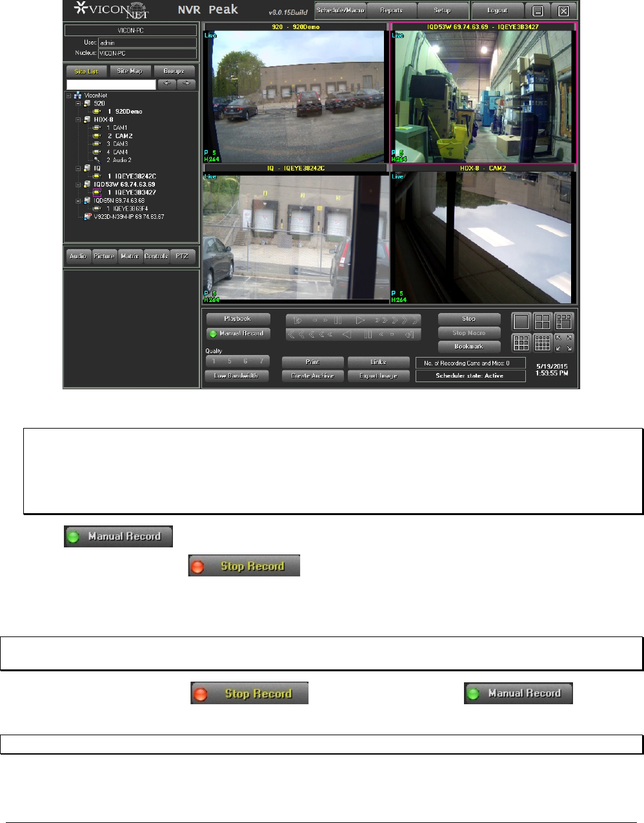This screenshot has width=644, height=823.
Task: Click the camera icon next to 920Demo
Action: pyautogui.click(x=97, y=112)
